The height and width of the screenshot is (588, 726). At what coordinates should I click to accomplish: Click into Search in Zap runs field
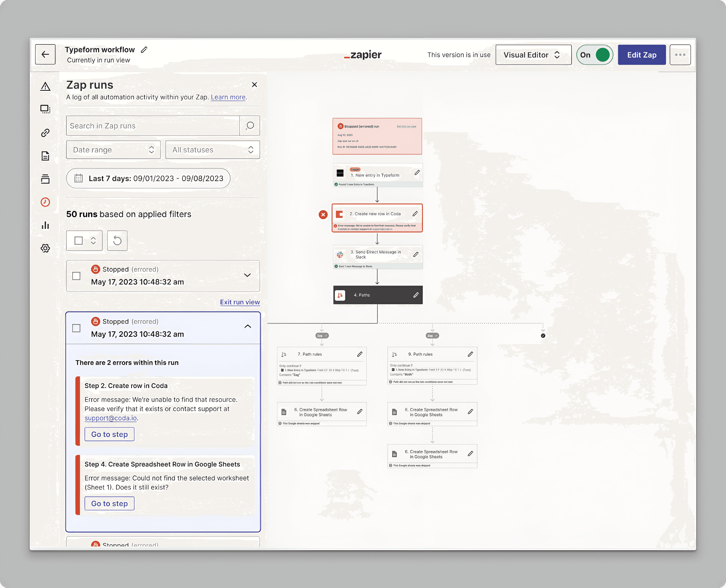click(153, 126)
